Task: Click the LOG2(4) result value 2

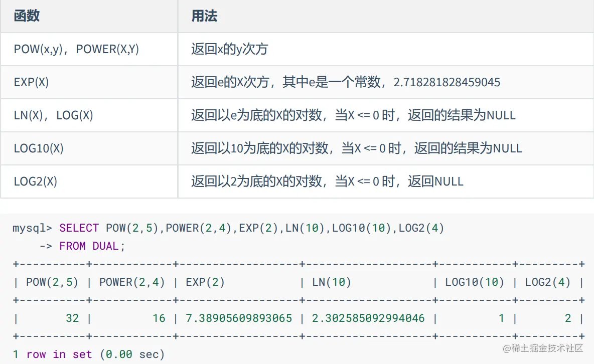Action: tap(567, 318)
